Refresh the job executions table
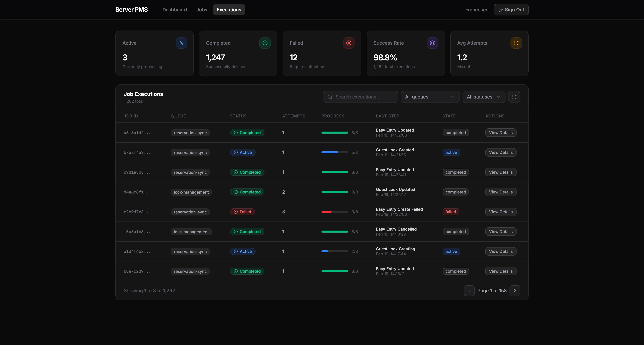The image size is (644, 345). (x=514, y=97)
